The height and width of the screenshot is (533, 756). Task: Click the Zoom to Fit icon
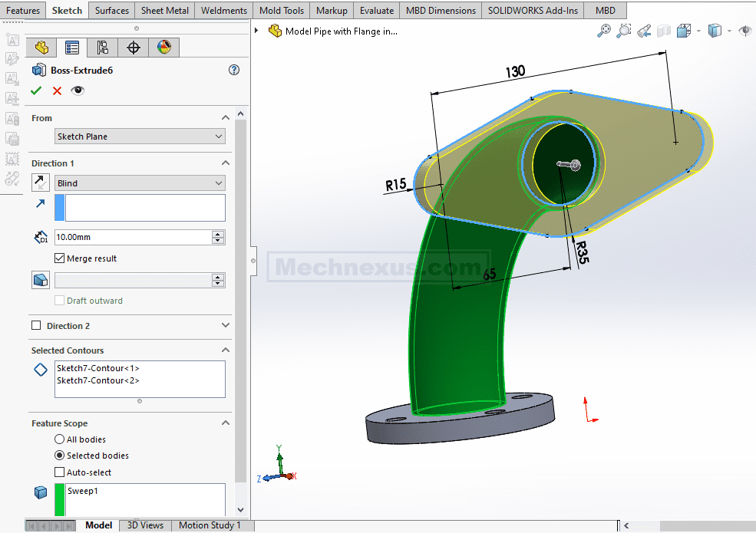pos(605,31)
